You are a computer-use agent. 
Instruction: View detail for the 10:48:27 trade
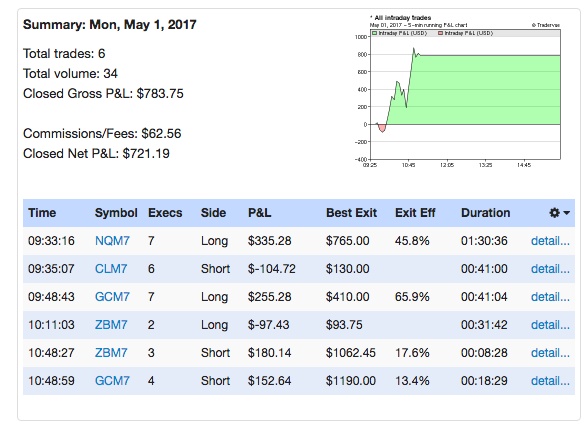pyautogui.click(x=550, y=353)
